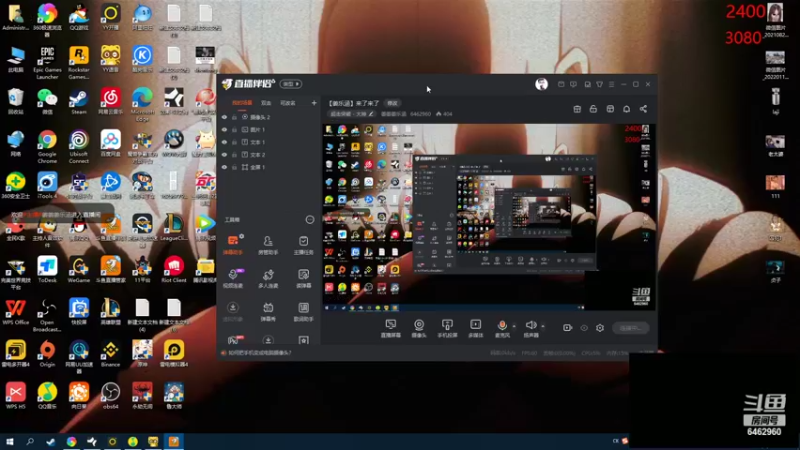Start recording with the video camera icon

[567, 328]
